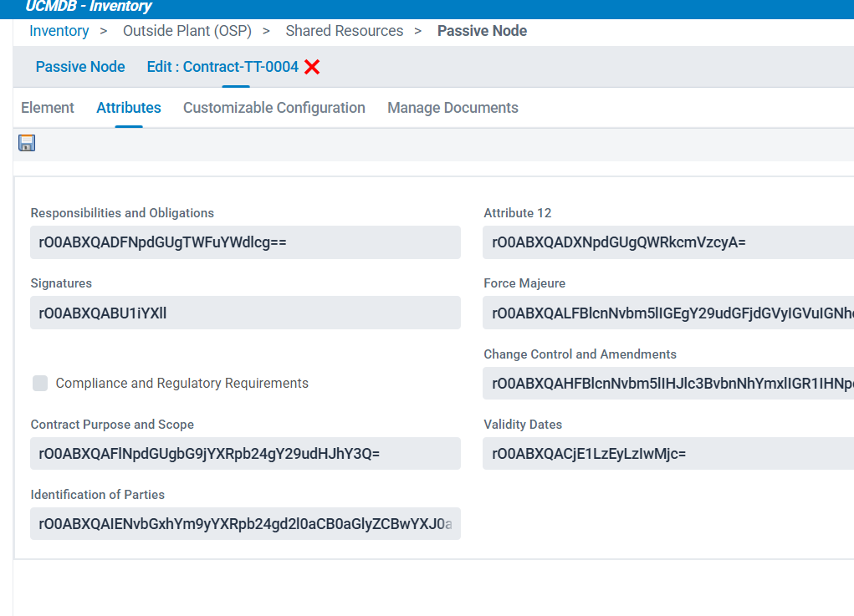This screenshot has width=854, height=616.
Task: Go to the Passive Node tab
Action: click(x=80, y=67)
